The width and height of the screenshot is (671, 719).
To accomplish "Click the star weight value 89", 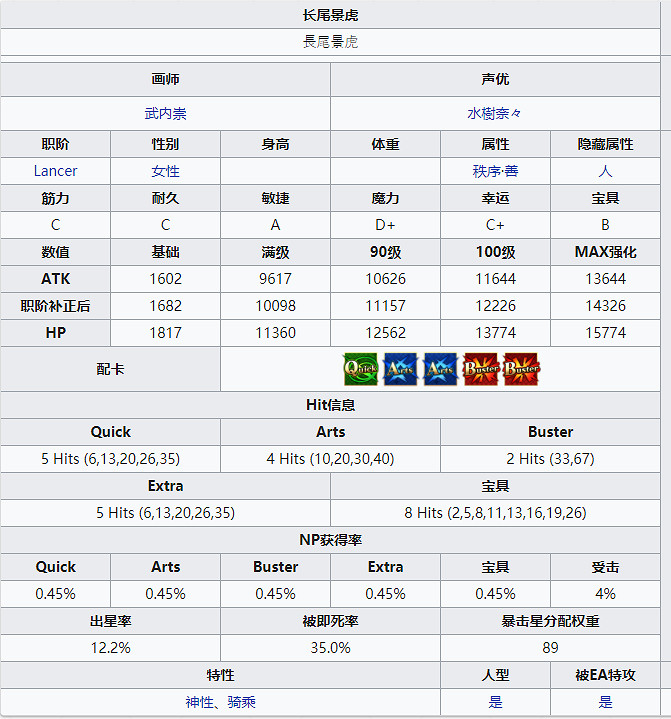I will click(550, 648).
